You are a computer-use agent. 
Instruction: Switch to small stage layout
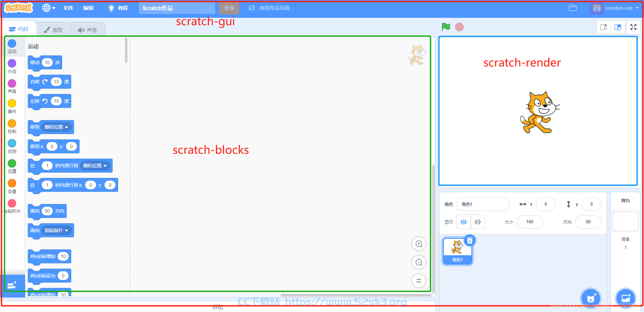[604, 27]
